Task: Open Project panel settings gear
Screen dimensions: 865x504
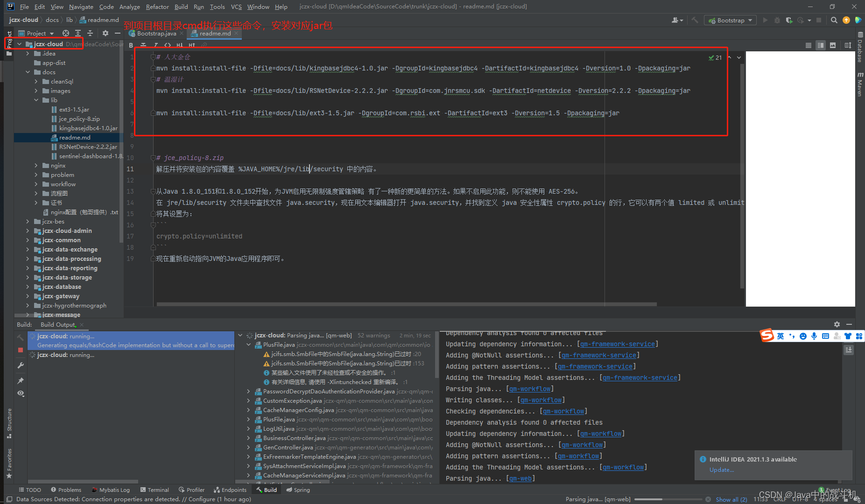Action: [x=105, y=33]
